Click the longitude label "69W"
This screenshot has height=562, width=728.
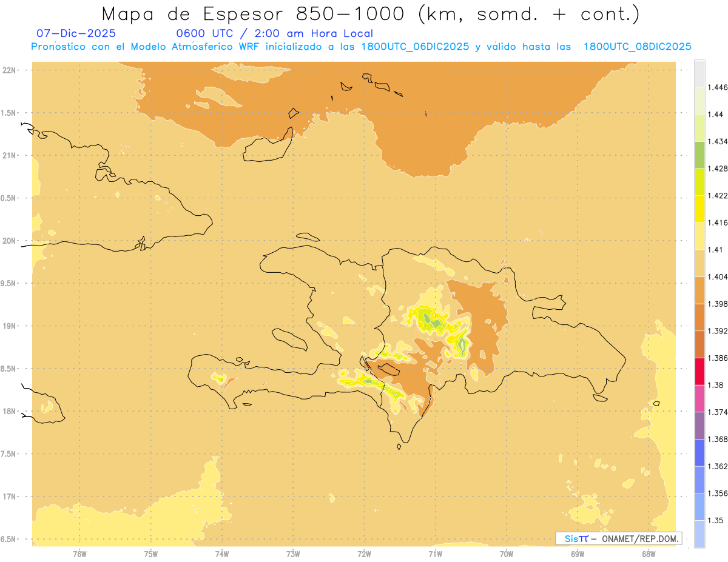click(x=578, y=554)
